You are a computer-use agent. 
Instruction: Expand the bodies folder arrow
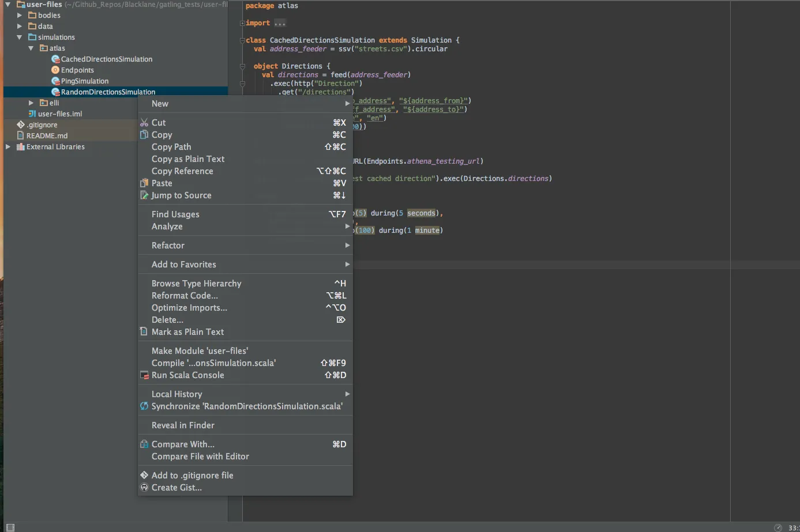tap(20, 16)
